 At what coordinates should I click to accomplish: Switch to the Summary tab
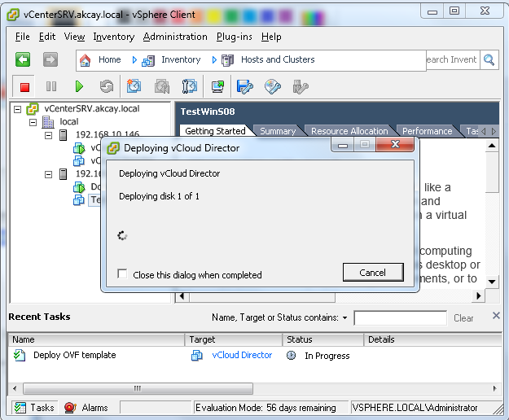click(x=278, y=131)
